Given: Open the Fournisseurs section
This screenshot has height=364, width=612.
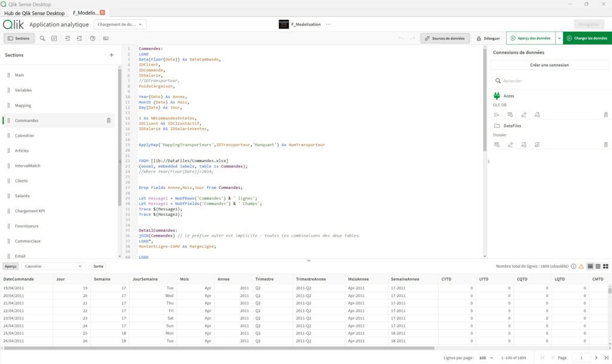Looking at the screenshot, I should click(x=59, y=226).
